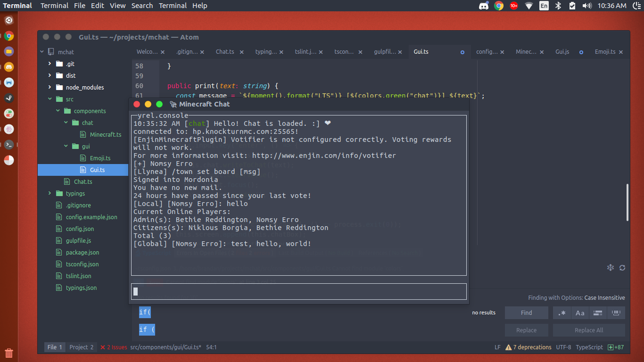Collapse the components folder
Viewport: 644px width, 362px height.
[x=58, y=111]
